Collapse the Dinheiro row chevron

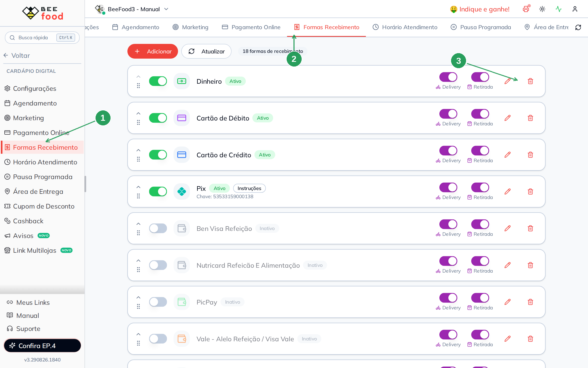(x=138, y=77)
